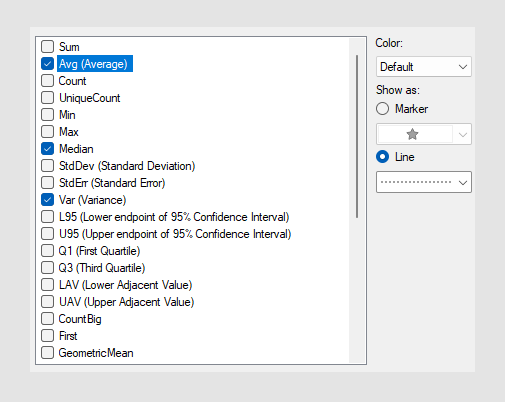Select the Line radio button
This screenshot has width=505, height=402.
[382, 157]
